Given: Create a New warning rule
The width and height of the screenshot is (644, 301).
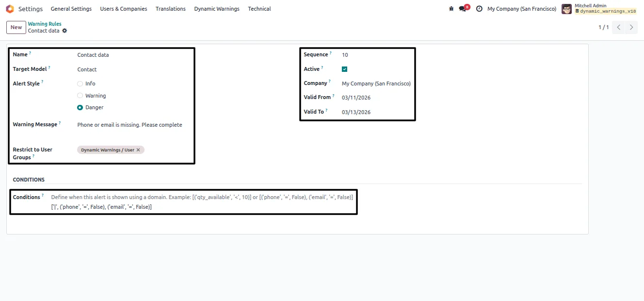Looking at the screenshot, I should tap(16, 27).
